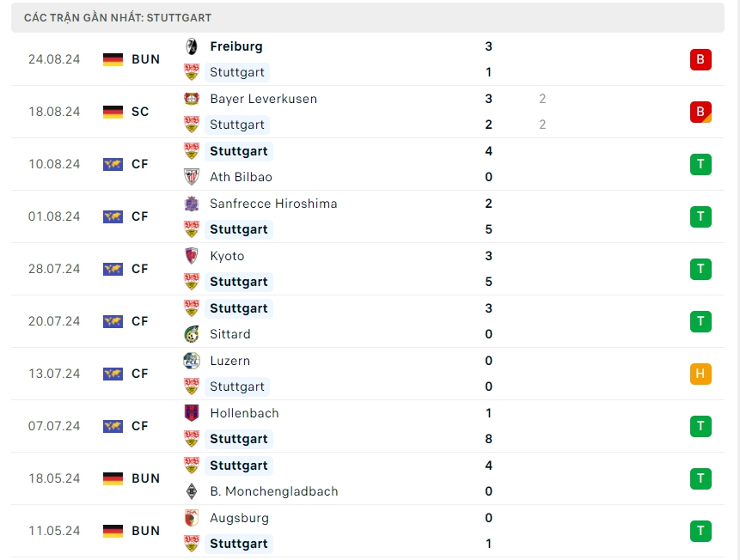This screenshot has width=740, height=560.
Task: Click the German flag on 24.08.24 row
Action: [113, 59]
